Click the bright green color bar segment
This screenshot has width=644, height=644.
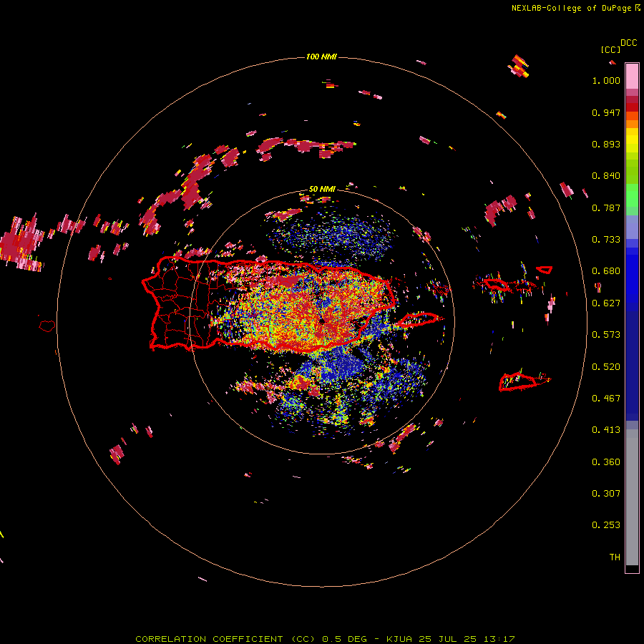(632, 195)
